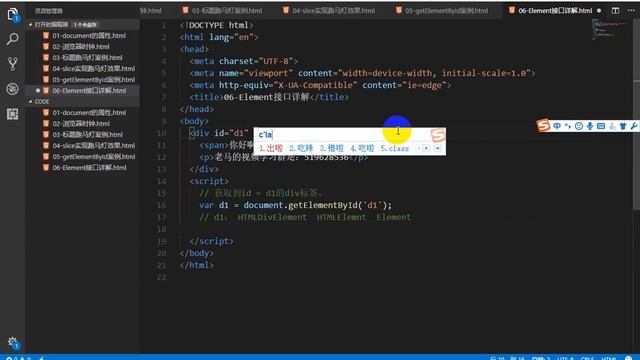Click the title text 06-Element接口详解 on line 7
This screenshot has height=360, width=640.
tap(266, 97)
